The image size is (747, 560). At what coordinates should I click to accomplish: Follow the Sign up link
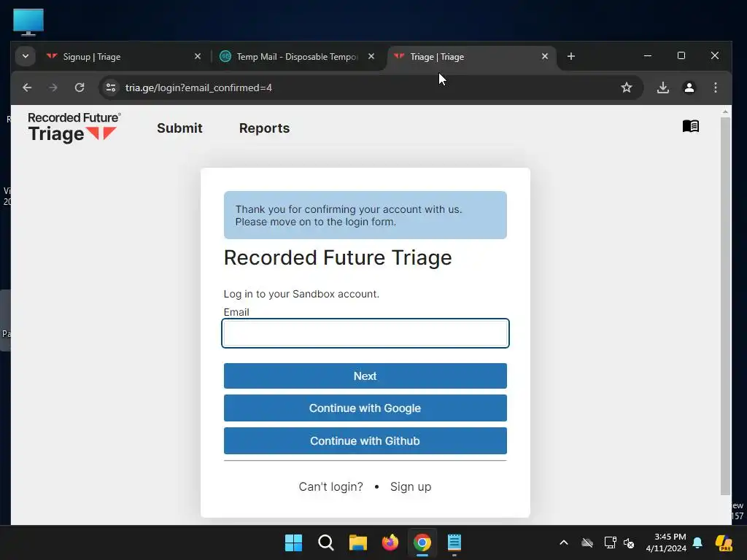coord(411,486)
